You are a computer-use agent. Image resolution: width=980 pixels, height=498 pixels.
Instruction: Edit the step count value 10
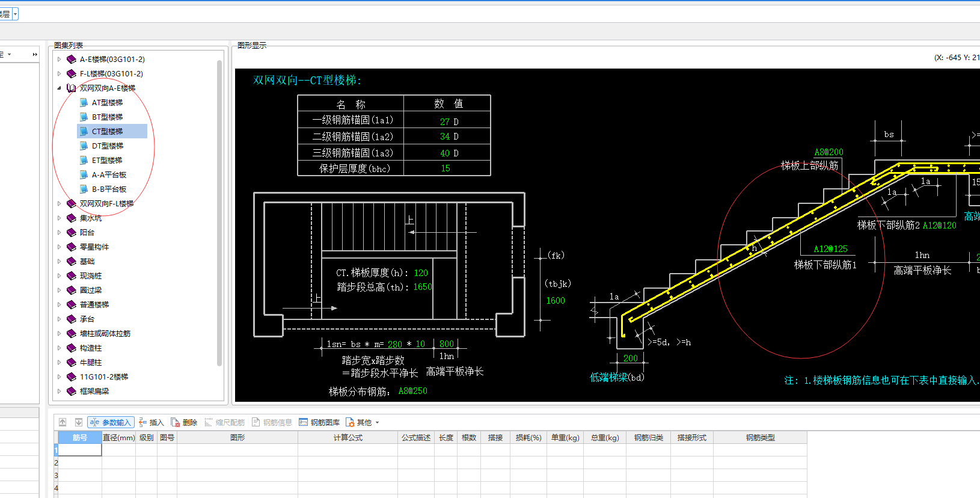tap(420, 345)
